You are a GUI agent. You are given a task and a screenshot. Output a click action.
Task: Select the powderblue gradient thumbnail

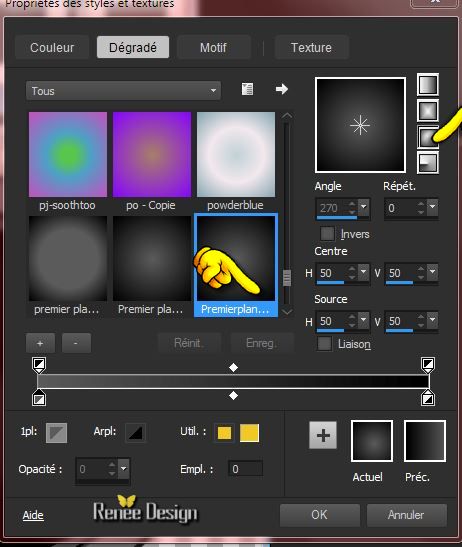[x=236, y=155]
